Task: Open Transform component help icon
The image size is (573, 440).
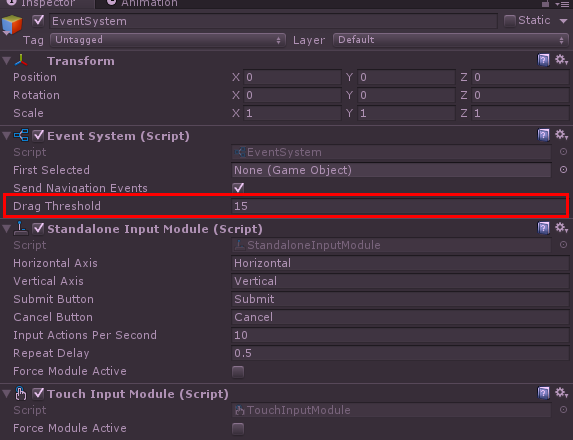Action: pyautogui.click(x=543, y=60)
